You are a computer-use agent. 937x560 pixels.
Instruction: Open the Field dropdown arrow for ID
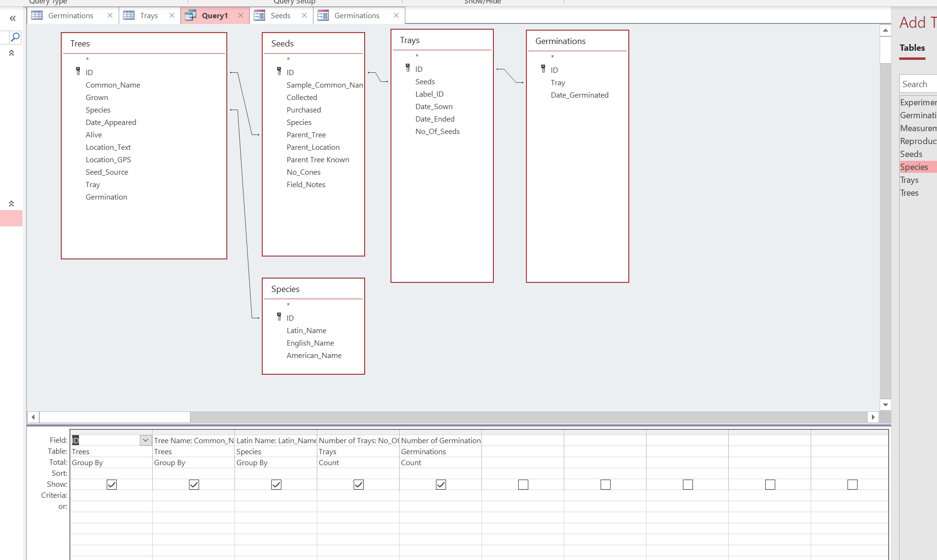pyautogui.click(x=145, y=440)
